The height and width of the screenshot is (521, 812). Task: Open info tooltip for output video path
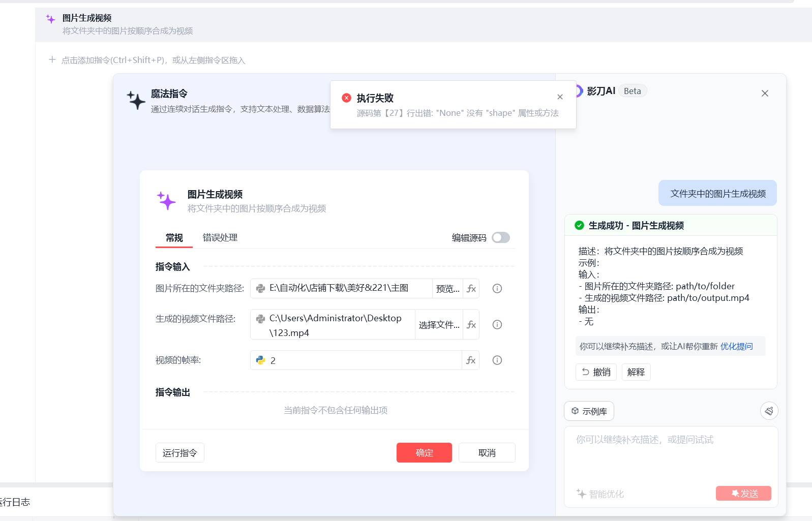tap(497, 325)
